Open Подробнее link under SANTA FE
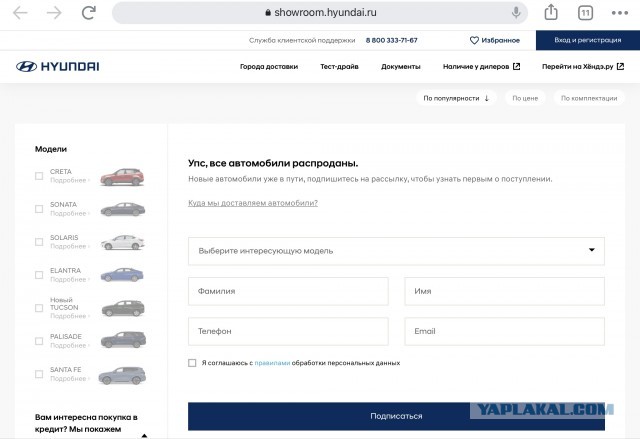Screen dimensions: 640x439 coord(69,379)
